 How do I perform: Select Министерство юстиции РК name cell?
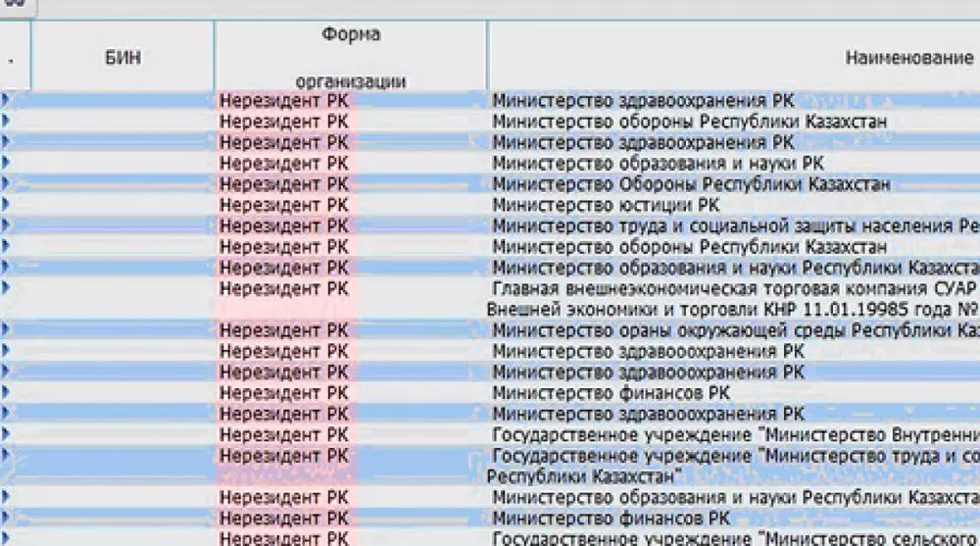(606, 205)
